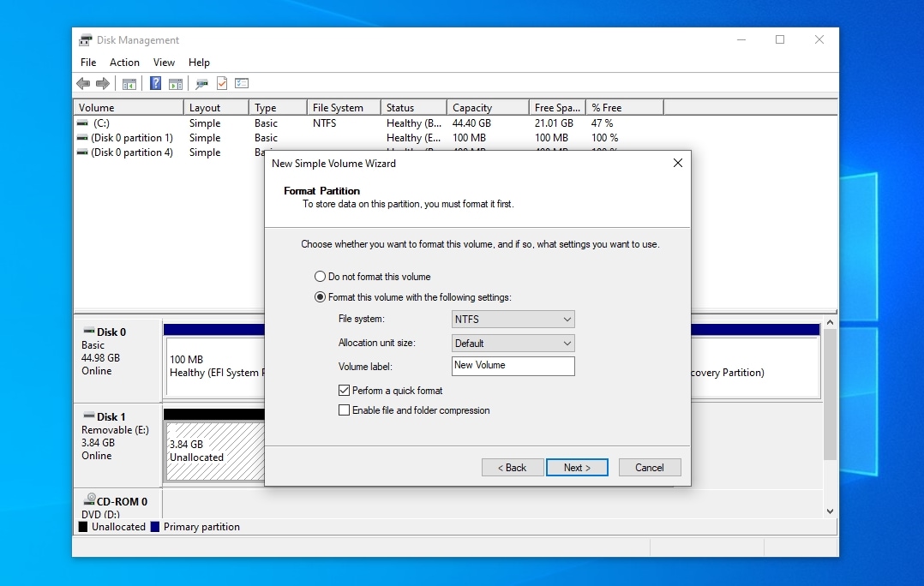Image resolution: width=924 pixels, height=586 pixels.
Task: Click drive icon beside Disk 0 partition 4
Action: (x=82, y=152)
